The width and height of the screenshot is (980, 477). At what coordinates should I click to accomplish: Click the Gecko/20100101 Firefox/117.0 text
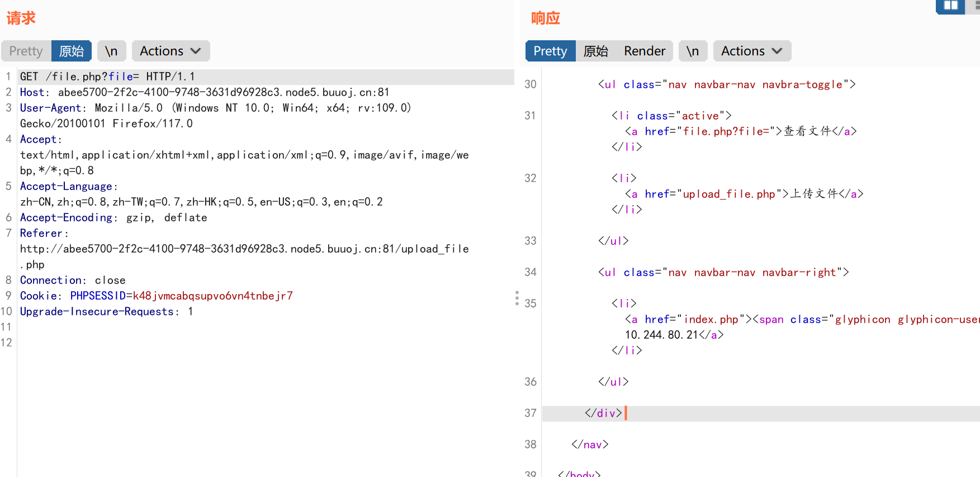pos(106,124)
